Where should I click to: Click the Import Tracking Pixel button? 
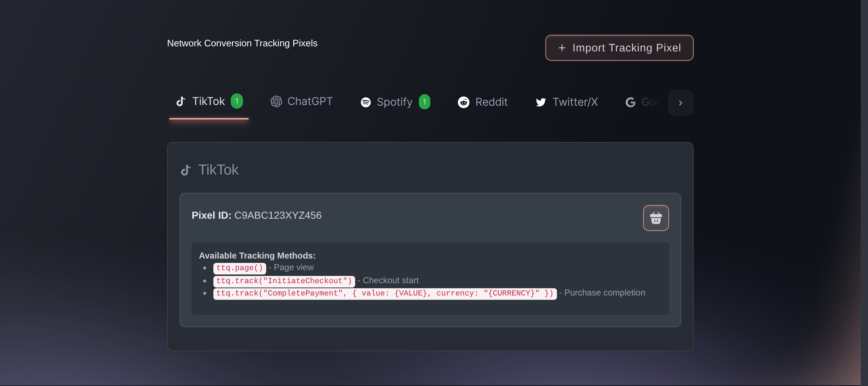(x=619, y=48)
